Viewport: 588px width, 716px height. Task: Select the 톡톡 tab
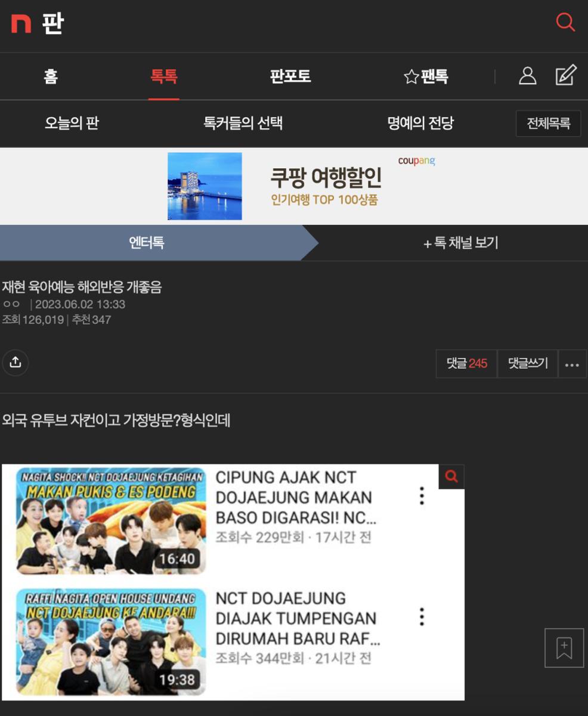[x=164, y=76]
